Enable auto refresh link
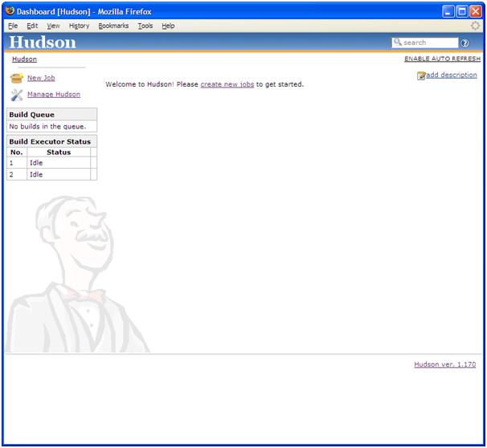The width and height of the screenshot is (487, 448). (442, 59)
